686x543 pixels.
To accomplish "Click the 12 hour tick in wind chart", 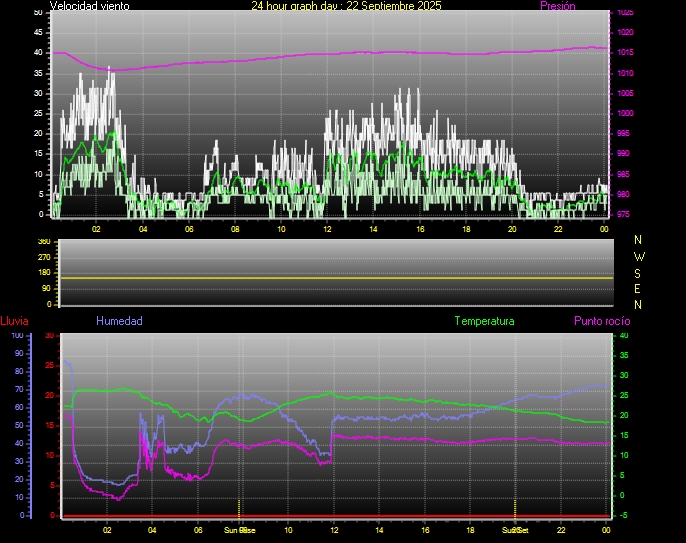I will click(x=327, y=229).
